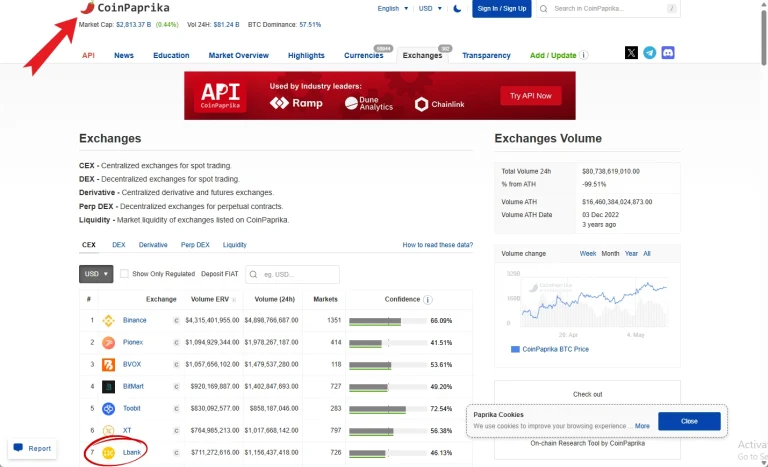This screenshot has height=467, width=768.
Task: Open How to read these data link
Action: point(437,245)
